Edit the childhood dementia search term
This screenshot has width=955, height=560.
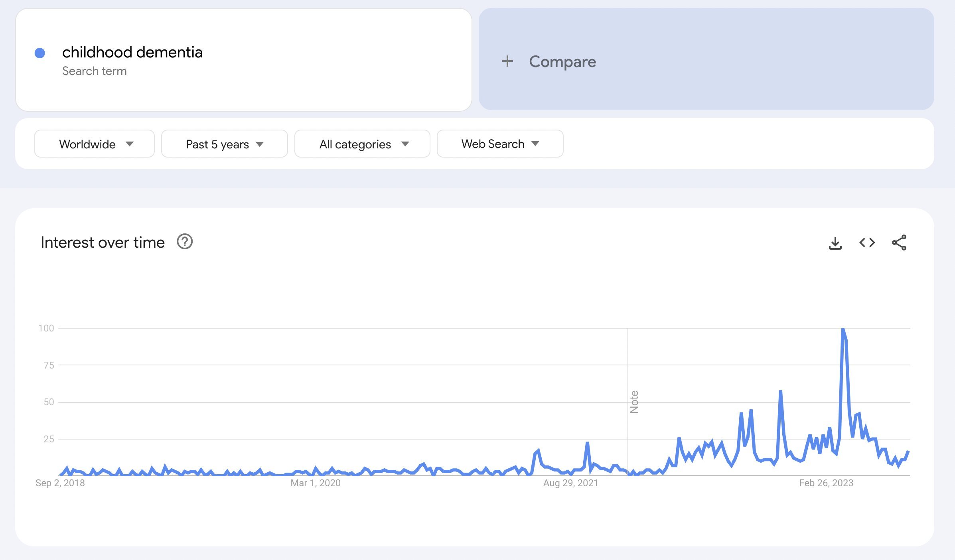tap(132, 52)
